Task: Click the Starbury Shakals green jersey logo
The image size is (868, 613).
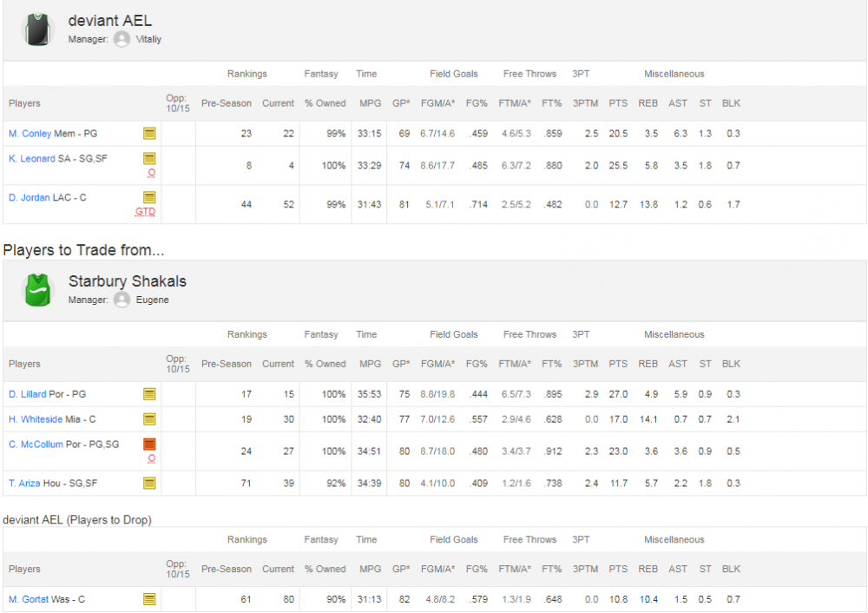Action: click(38, 290)
